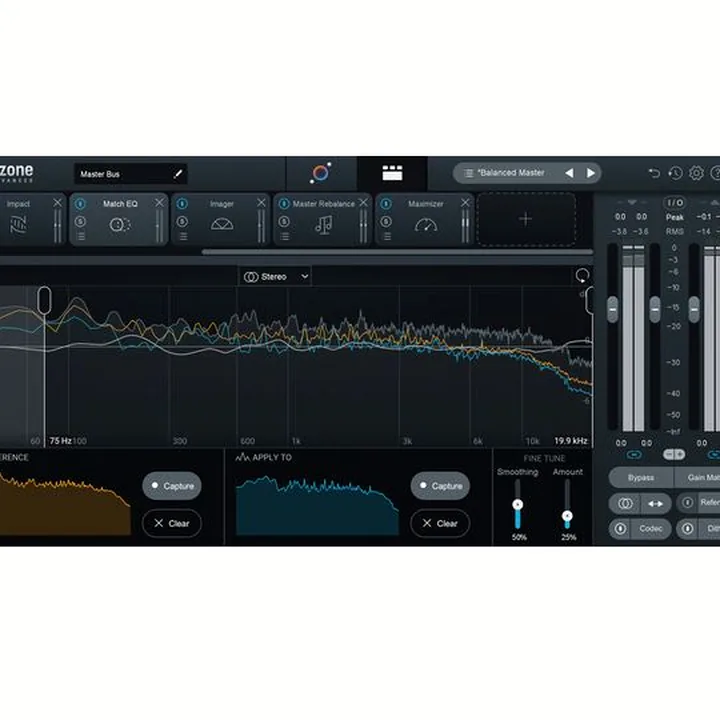
Task: Toggle the Maximizer power button
Action: coord(386,203)
